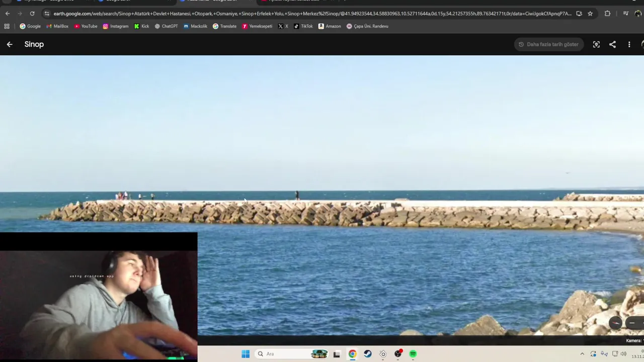Show hidden system tray icons
The height and width of the screenshot is (362, 644).
pyautogui.click(x=582, y=354)
